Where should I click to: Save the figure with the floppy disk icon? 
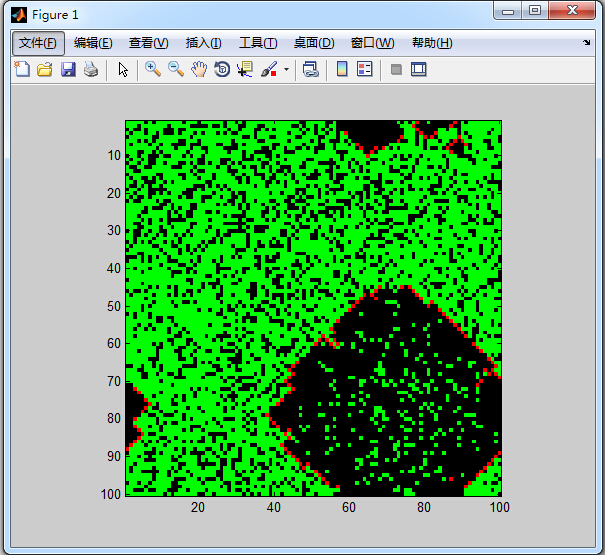point(68,69)
